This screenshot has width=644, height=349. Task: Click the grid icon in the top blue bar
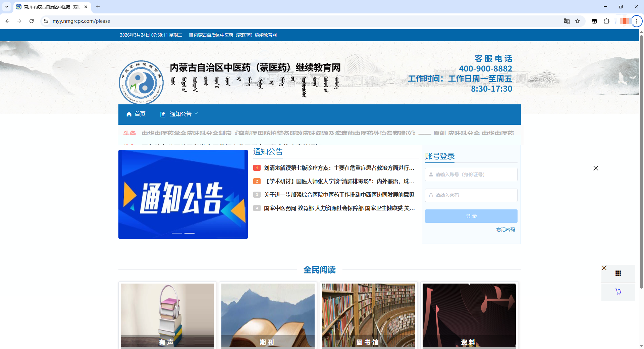pyautogui.click(x=191, y=35)
